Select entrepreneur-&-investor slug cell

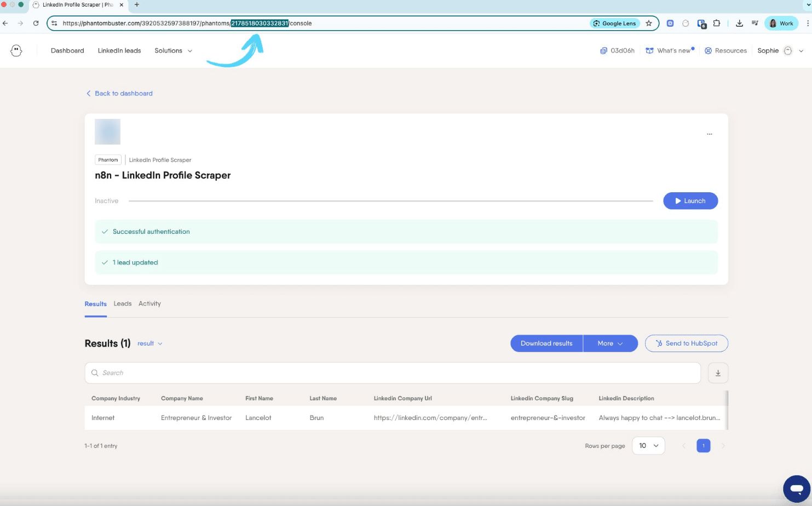point(548,418)
